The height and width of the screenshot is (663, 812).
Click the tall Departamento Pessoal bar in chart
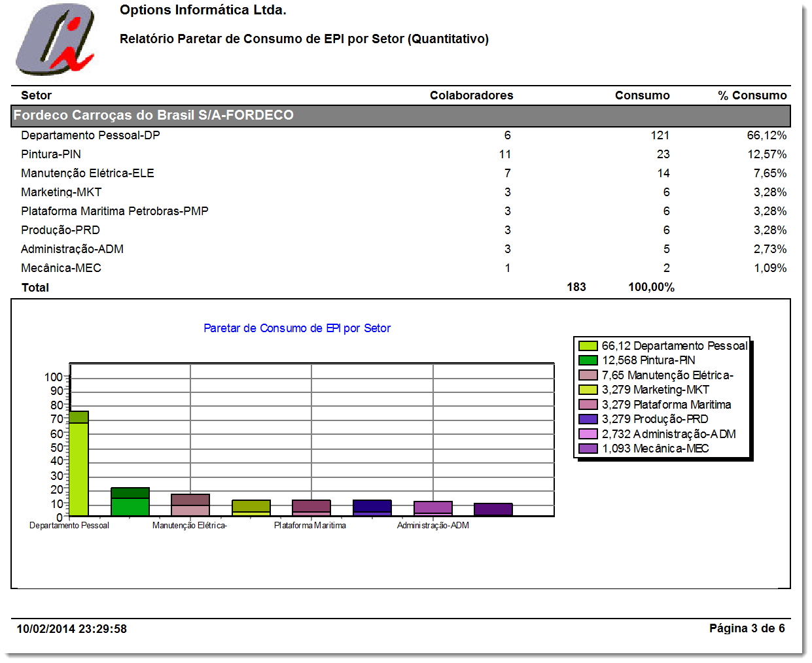[79, 464]
